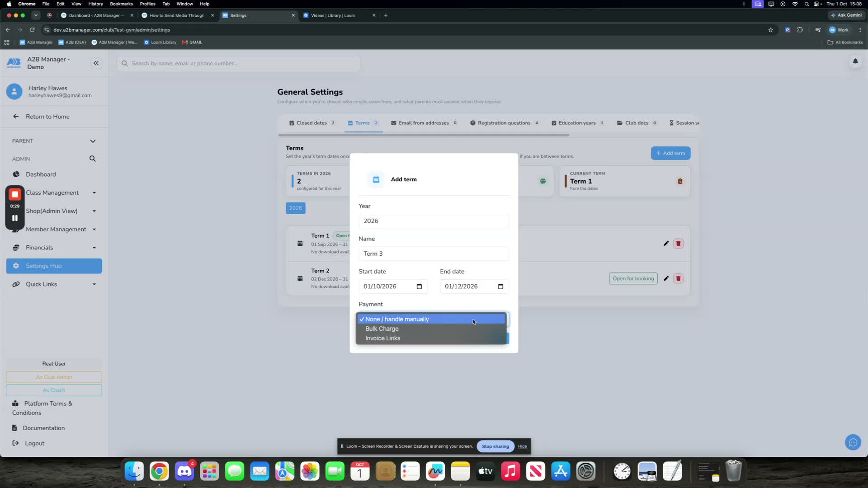The width and height of the screenshot is (868, 488).
Task: Click the term Name input field
Action: pos(434,254)
